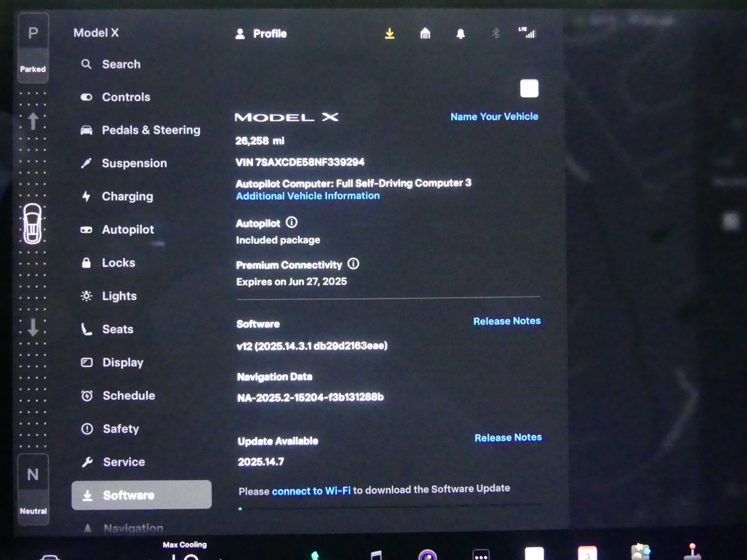Viewport: 747px width, 560px height.
Task: Tap the down arrow on gear strip
Action: pos(33,327)
